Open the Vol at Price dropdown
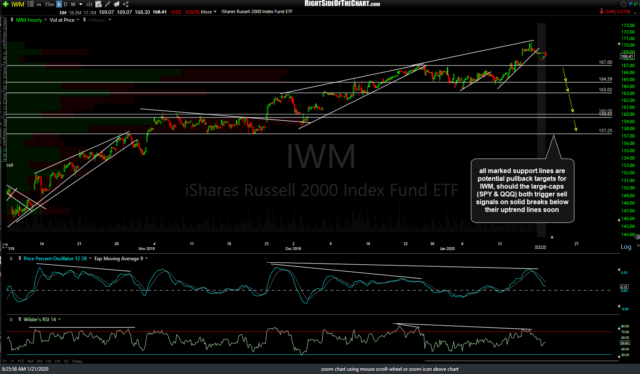 click(x=78, y=20)
